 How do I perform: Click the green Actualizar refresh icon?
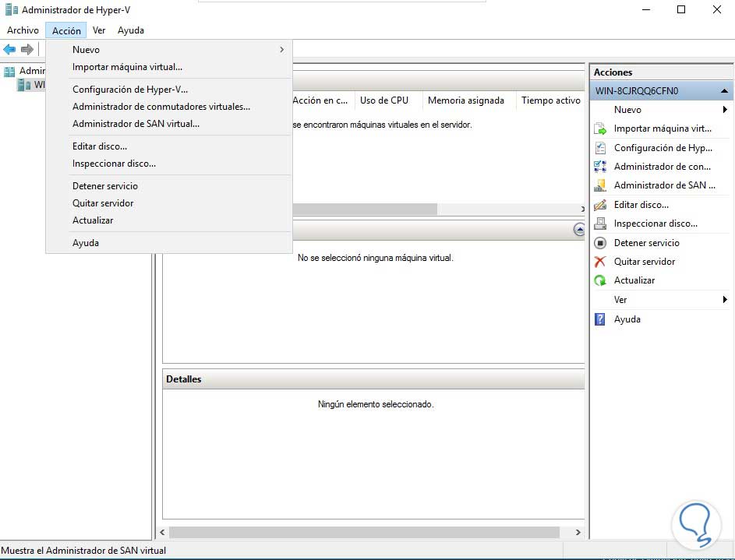pos(600,280)
